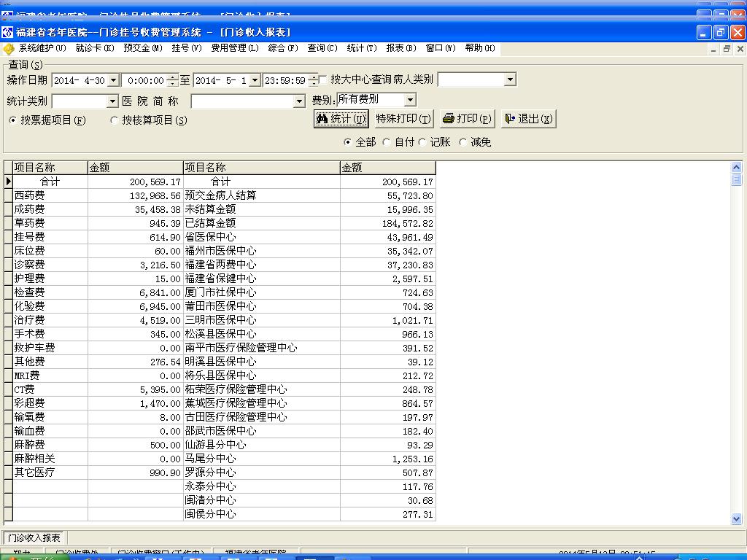This screenshot has width=747, height=560.
Task: Open 预交金(M) menu
Action: (x=143, y=48)
